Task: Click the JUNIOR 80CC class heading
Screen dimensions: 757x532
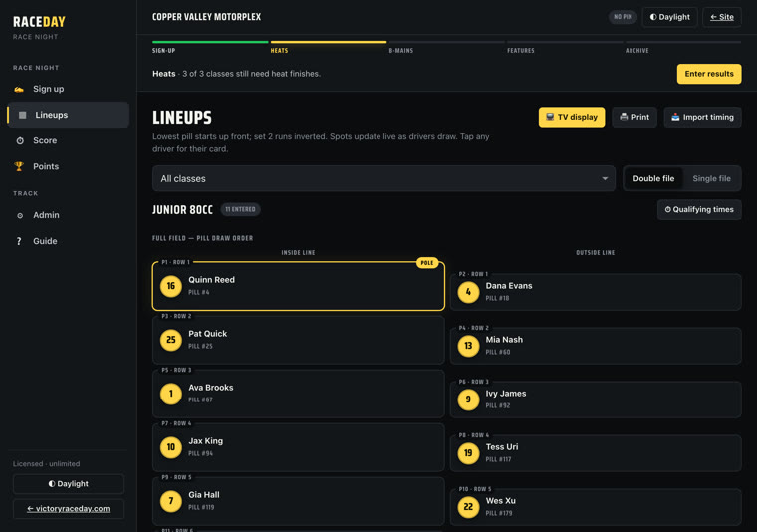Action: [182, 210]
